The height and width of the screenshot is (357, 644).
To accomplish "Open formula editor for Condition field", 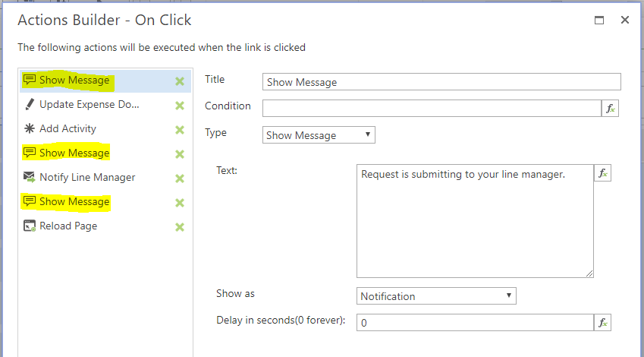I will [x=610, y=108].
